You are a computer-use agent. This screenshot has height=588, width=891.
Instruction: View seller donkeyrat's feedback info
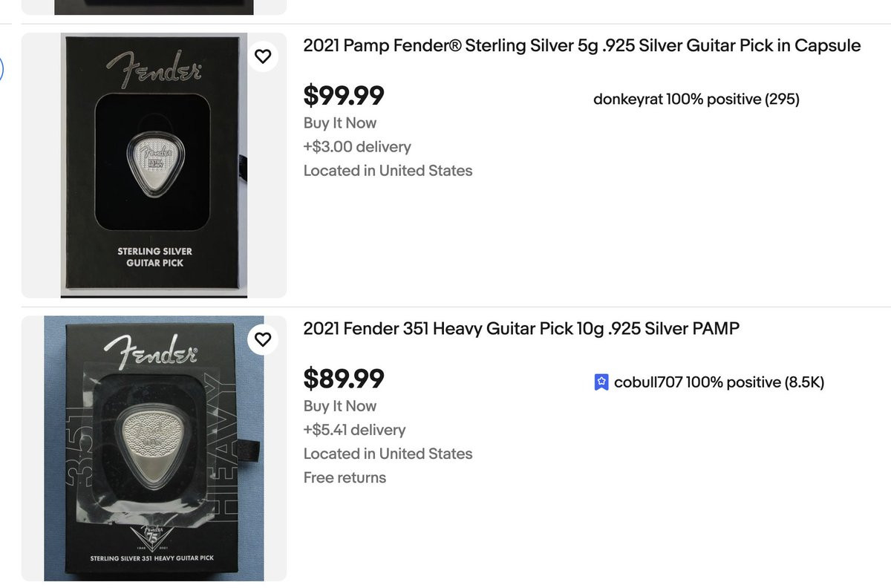click(x=696, y=99)
